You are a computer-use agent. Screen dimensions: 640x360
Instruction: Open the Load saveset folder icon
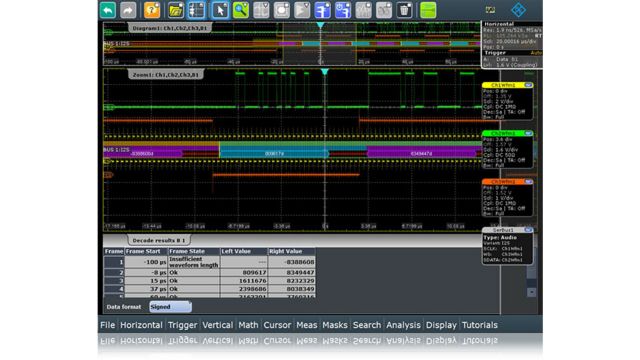pos(176,10)
